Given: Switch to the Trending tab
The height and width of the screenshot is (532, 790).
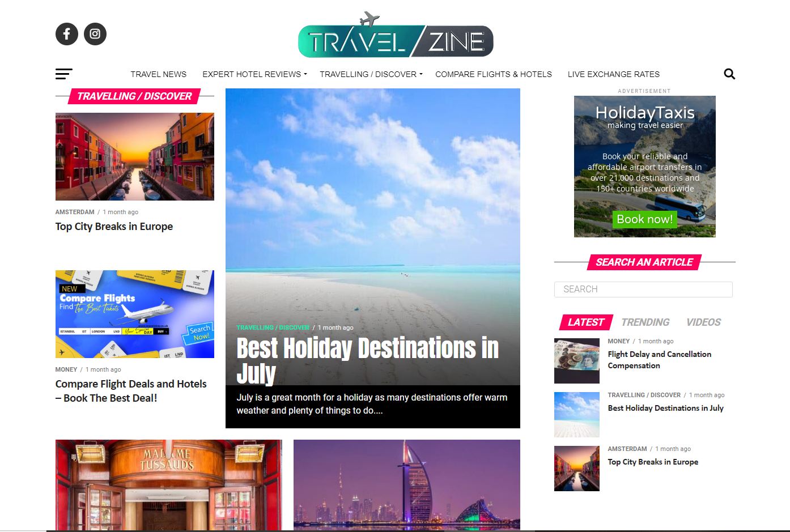Looking at the screenshot, I should point(645,322).
